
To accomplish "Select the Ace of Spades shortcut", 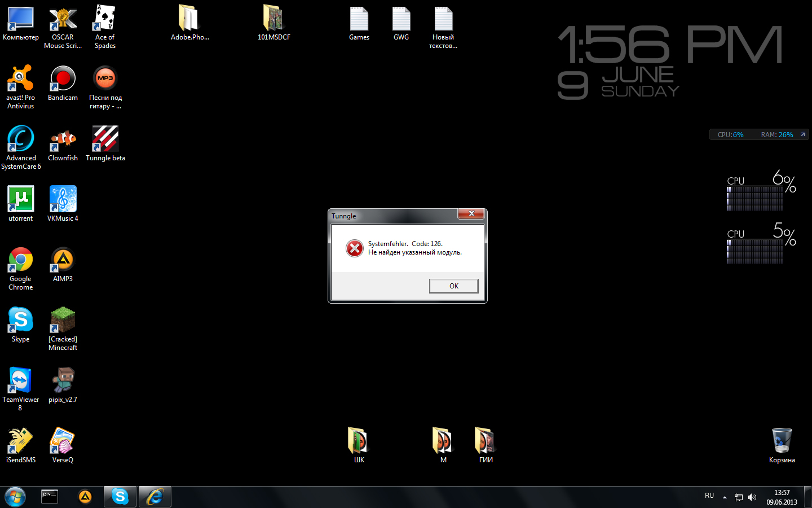I will point(105,28).
